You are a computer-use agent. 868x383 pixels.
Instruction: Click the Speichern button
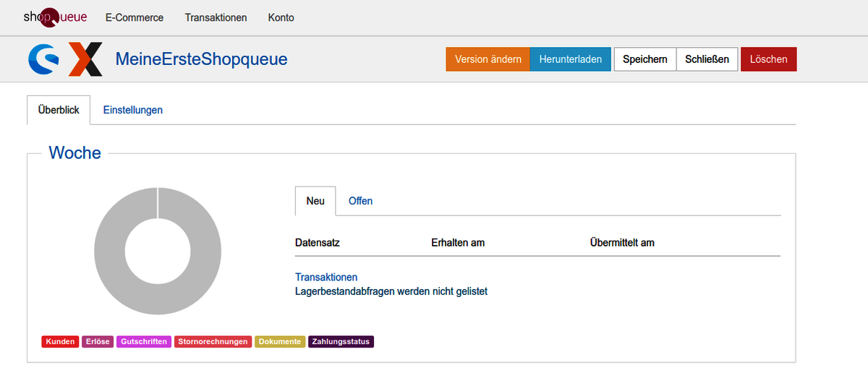[x=645, y=59]
